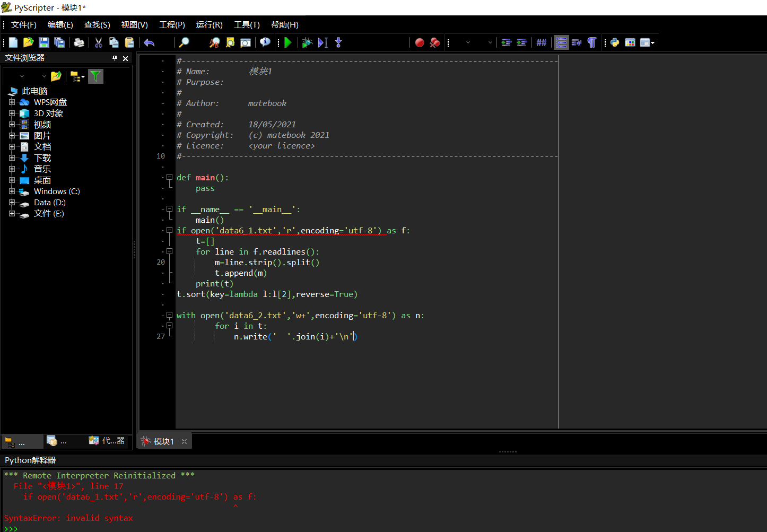
Task: Open the Find magnifier tool
Action: tap(184, 42)
